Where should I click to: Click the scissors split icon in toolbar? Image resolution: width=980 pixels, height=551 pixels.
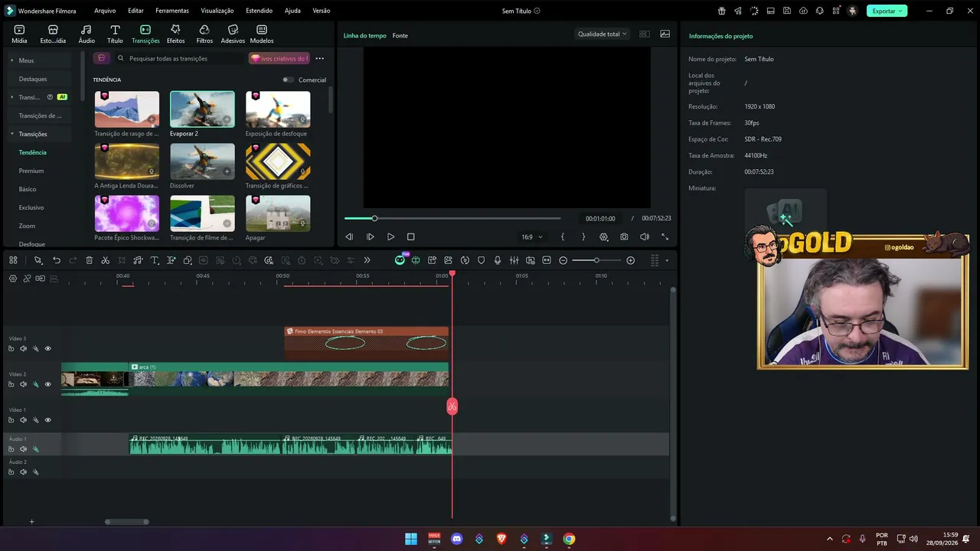click(x=106, y=260)
